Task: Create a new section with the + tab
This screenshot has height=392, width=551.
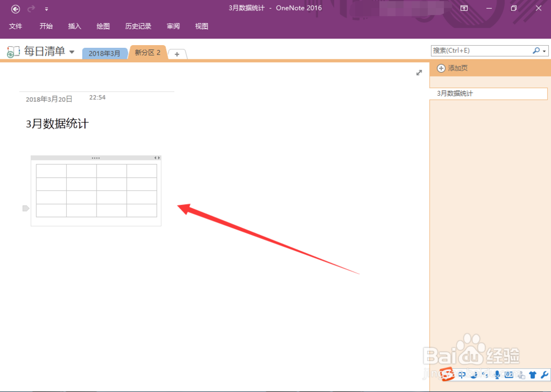Action: 177,54
